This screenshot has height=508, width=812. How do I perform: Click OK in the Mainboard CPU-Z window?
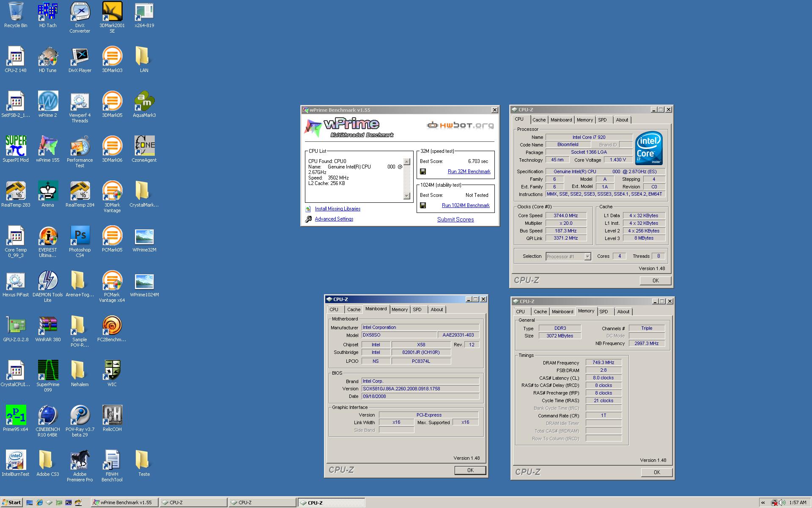pyautogui.click(x=470, y=470)
